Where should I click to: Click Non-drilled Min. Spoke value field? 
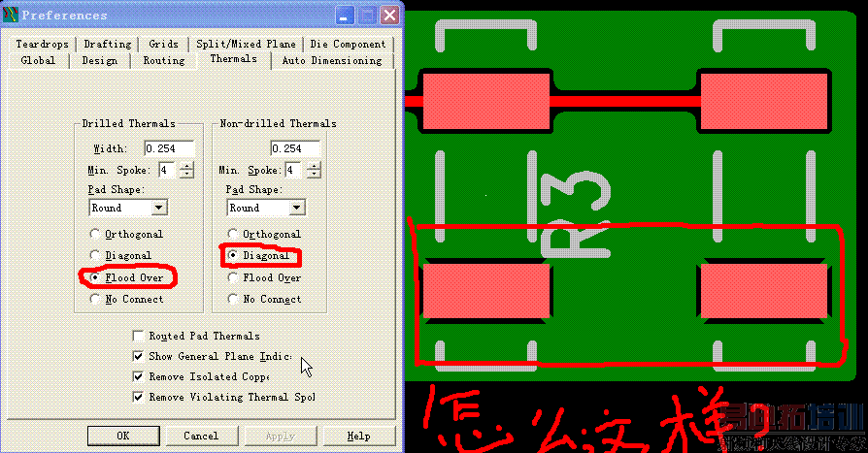point(293,170)
